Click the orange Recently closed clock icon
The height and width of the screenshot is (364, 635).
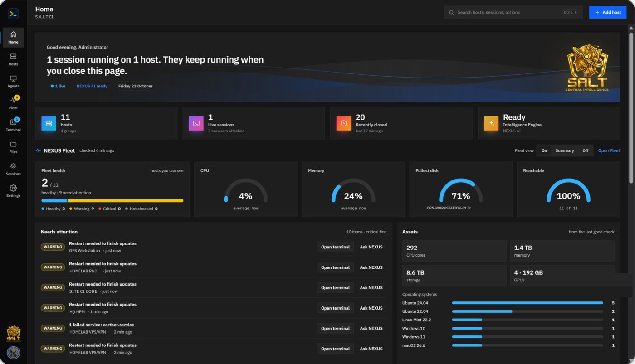click(x=343, y=123)
